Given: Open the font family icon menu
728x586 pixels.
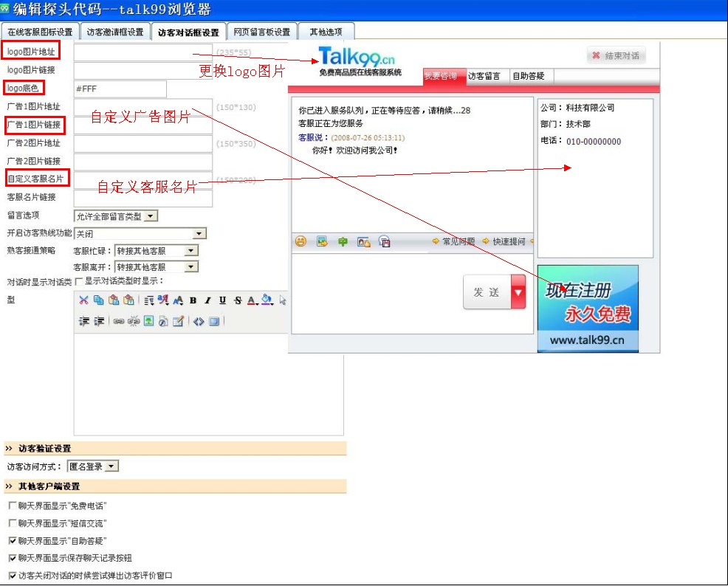Looking at the screenshot, I should click(x=163, y=300).
